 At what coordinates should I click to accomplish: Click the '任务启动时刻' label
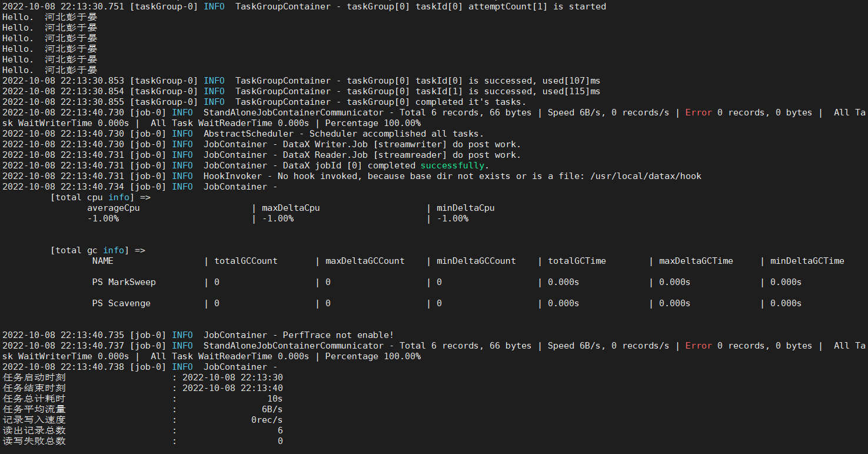coord(34,377)
